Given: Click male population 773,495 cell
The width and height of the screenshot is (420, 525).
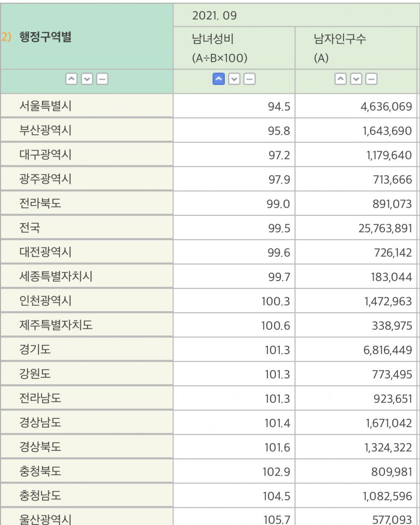Looking at the screenshot, I should coord(392,374).
